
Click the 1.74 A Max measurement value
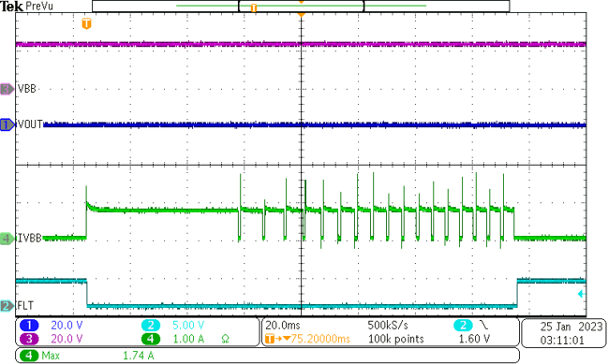point(139,356)
